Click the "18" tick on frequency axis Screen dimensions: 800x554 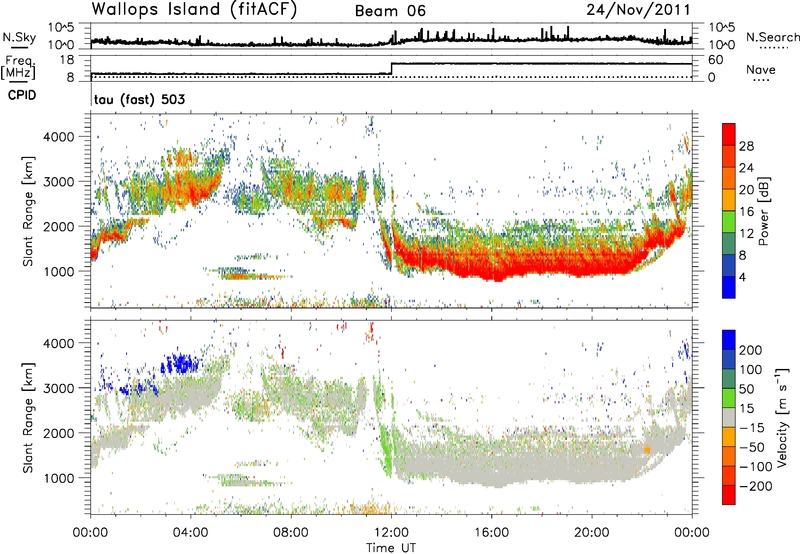tap(67, 60)
